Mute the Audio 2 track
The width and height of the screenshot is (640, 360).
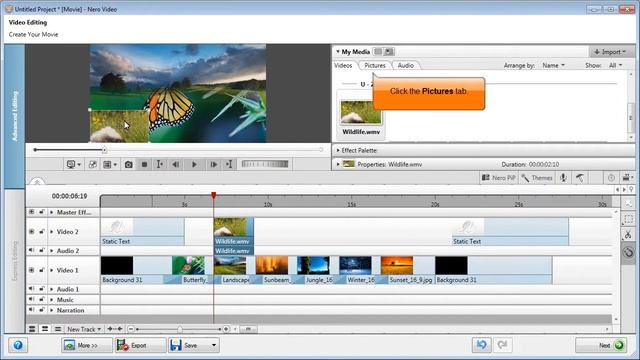pos(31,250)
